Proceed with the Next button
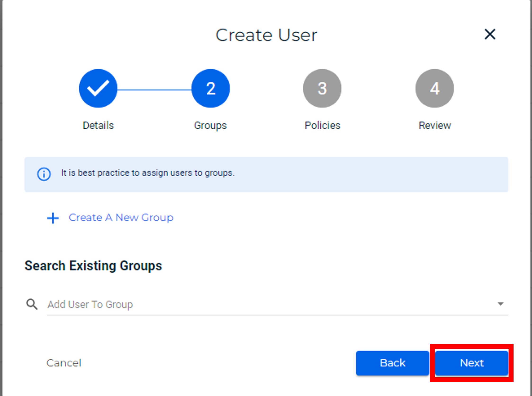This screenshot has height=396, width=532. coord(471,363)
